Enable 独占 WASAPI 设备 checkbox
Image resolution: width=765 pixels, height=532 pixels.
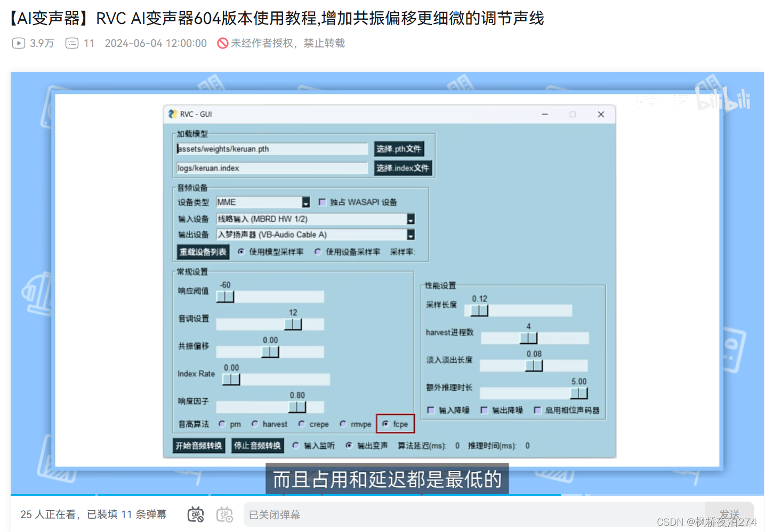322,201
